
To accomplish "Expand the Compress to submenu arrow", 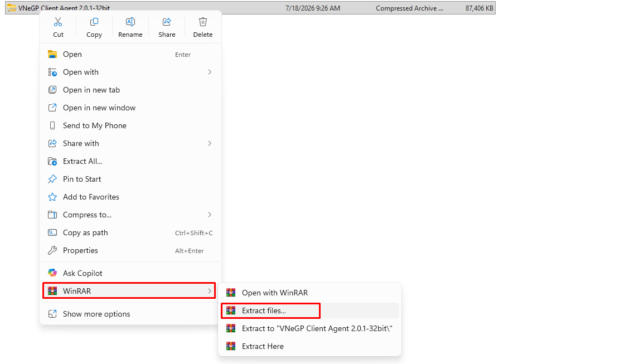I will 210,215.
